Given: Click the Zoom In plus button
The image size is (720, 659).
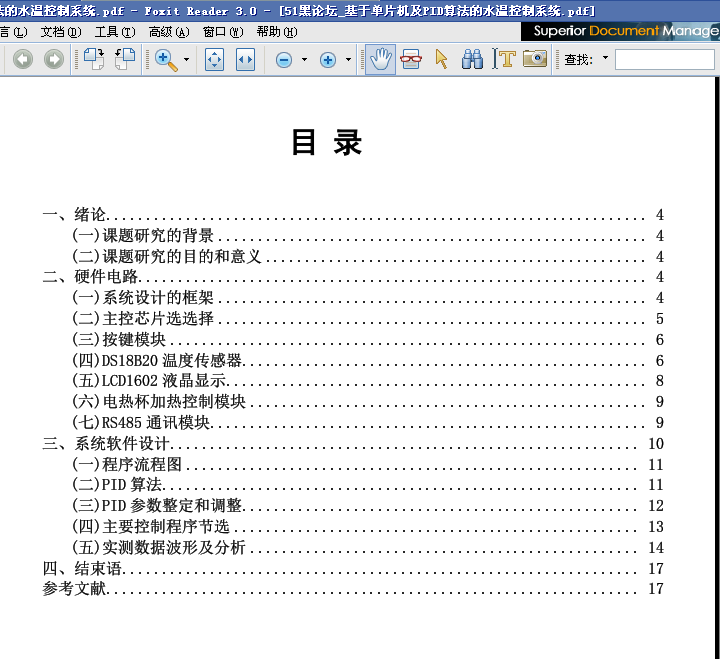Looking at the screenshot, I should [328, 60].
